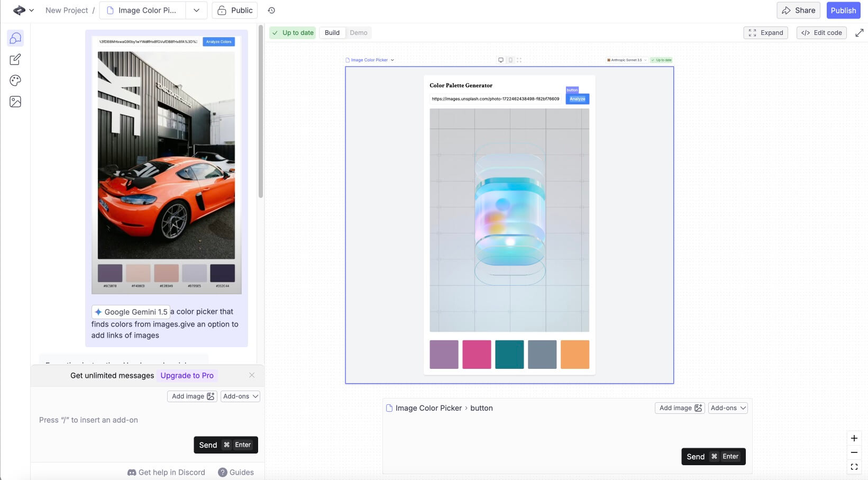This screenshot has width=868, height=480.
Task: Click the edit note icon in sidebar
Action: [15, 59]
